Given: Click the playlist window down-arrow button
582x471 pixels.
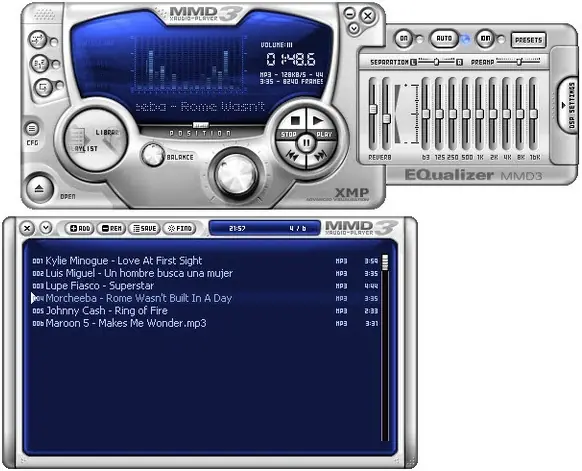Looking at the screenshot, I should 46,228.
